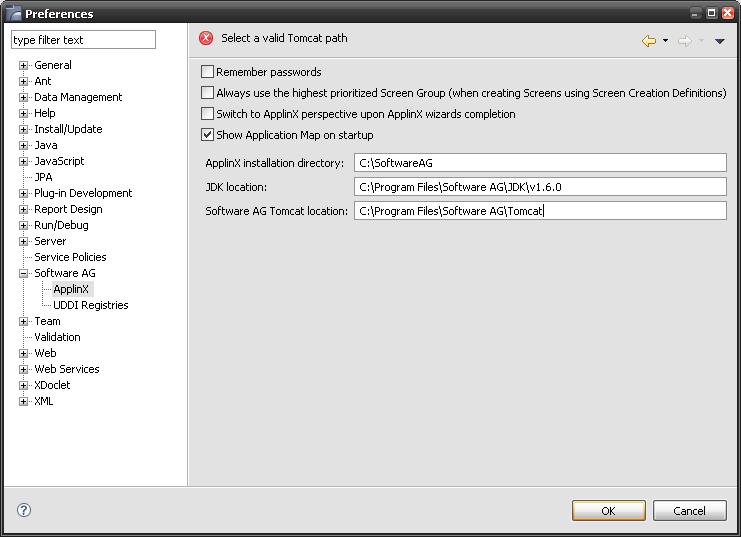Expand the Install/Update node

pyautogui.click(x=23, y=130)
